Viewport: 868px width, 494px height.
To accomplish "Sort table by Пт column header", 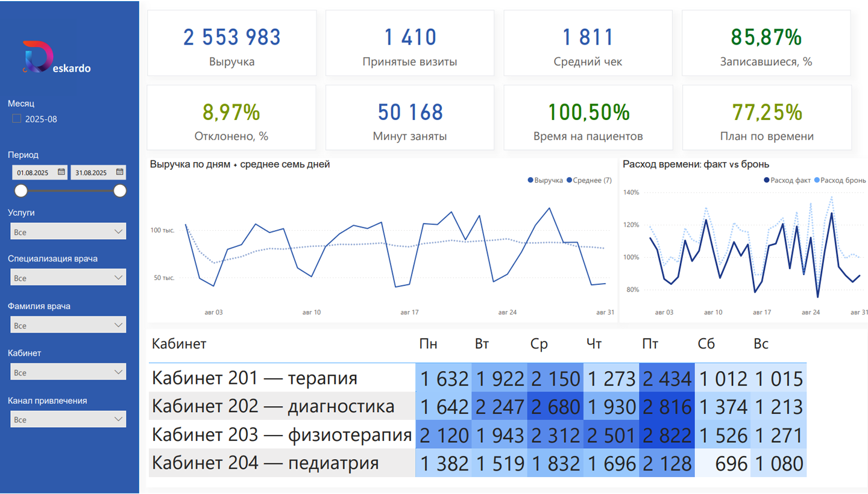I will tap(650, 344).
